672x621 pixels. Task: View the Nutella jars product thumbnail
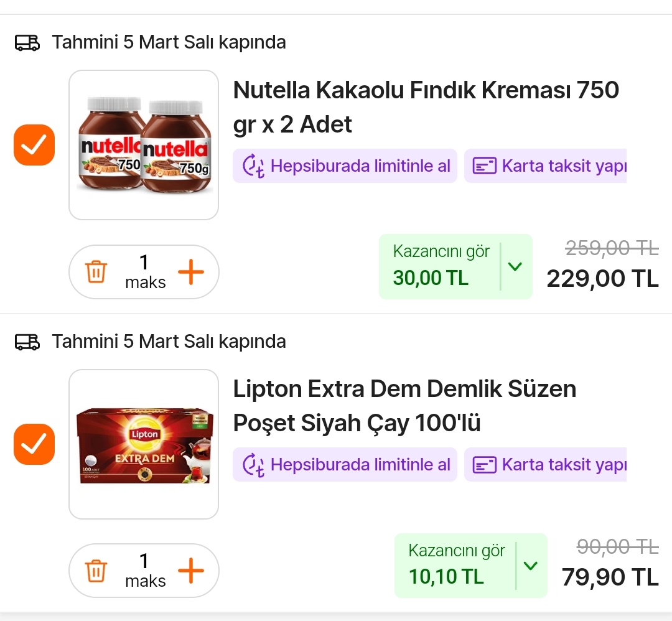pos(144,145)
